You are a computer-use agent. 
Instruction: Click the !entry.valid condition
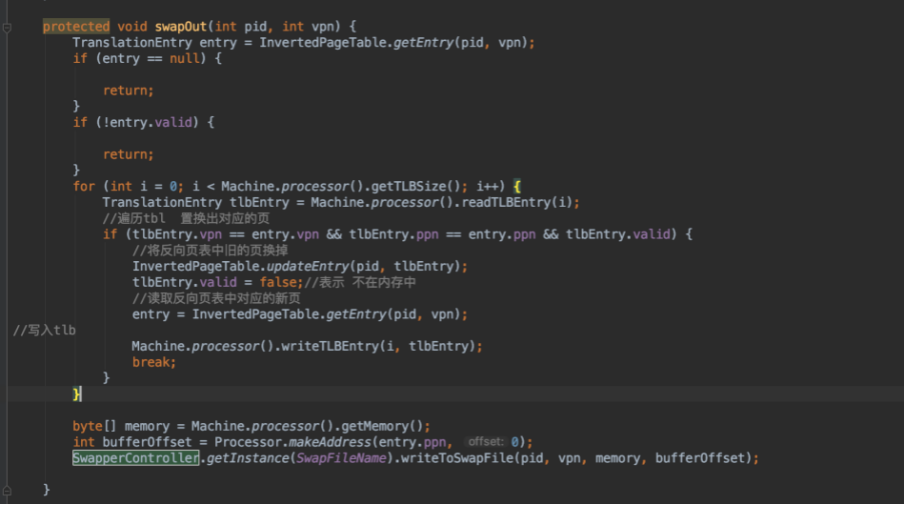[147, 122]
